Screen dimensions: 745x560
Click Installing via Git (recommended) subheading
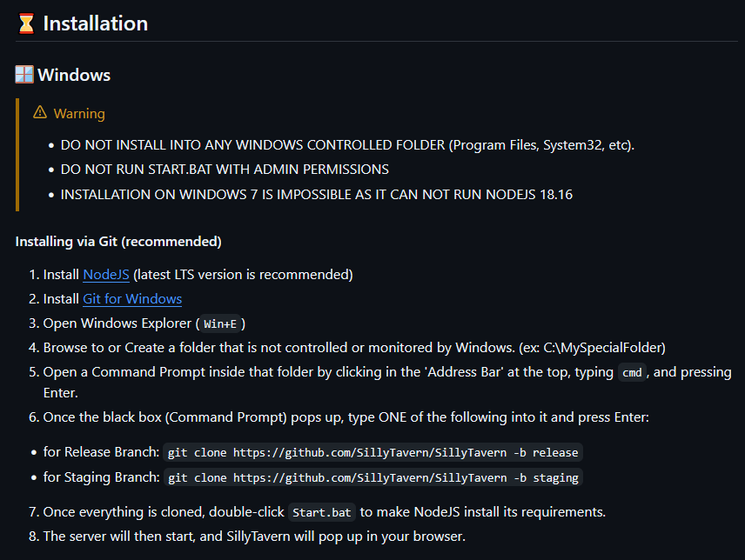click(x=118, y=242)
